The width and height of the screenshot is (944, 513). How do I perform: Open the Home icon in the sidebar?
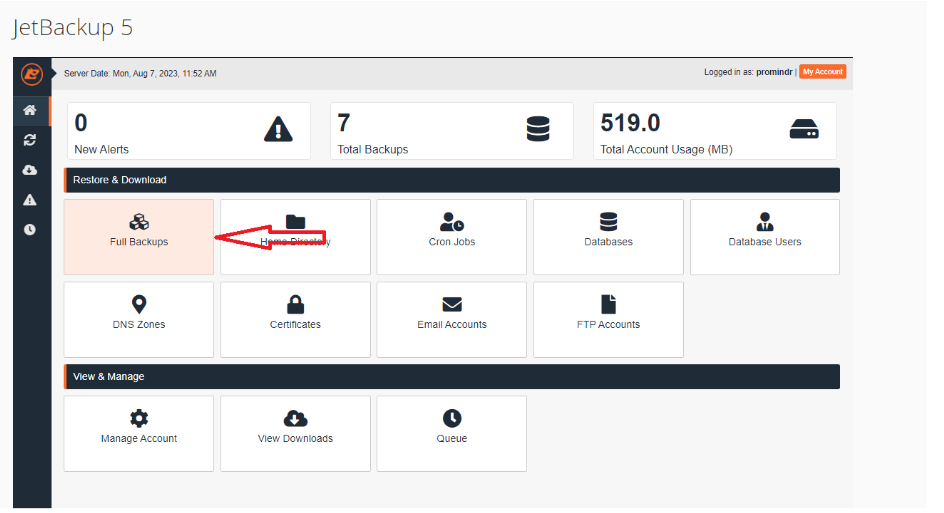click(x=30, y=110)
